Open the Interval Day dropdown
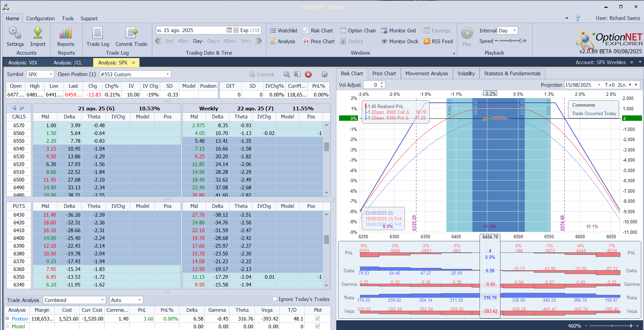 point(514,30)
